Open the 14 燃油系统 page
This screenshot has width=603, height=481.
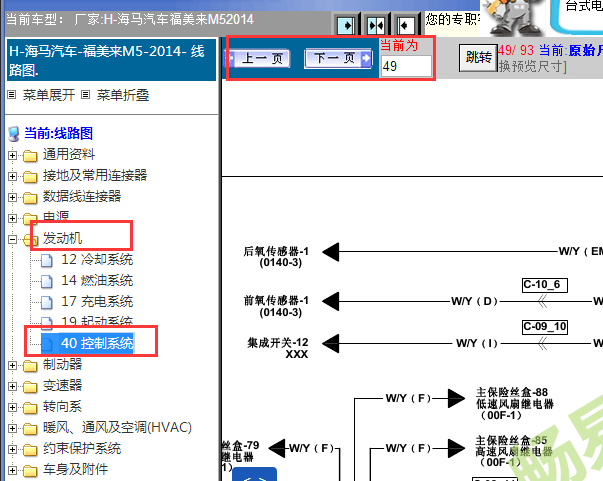[x=97, y=280]
